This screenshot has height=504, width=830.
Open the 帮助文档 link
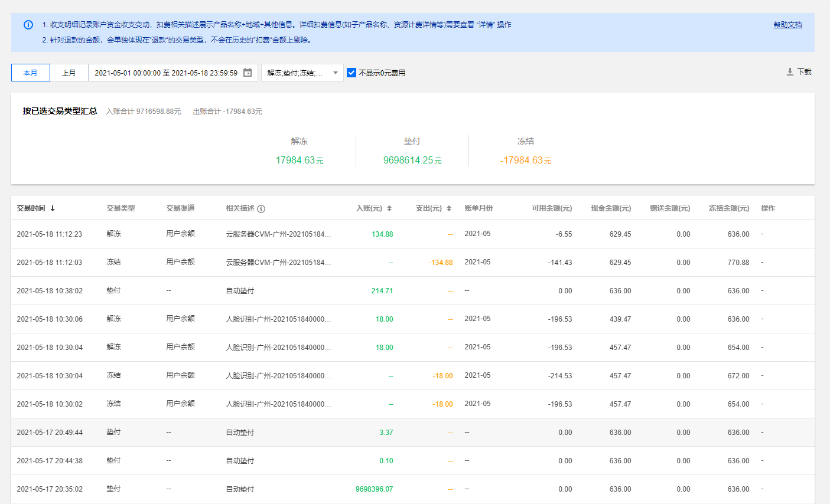click(x=787, y=25)
